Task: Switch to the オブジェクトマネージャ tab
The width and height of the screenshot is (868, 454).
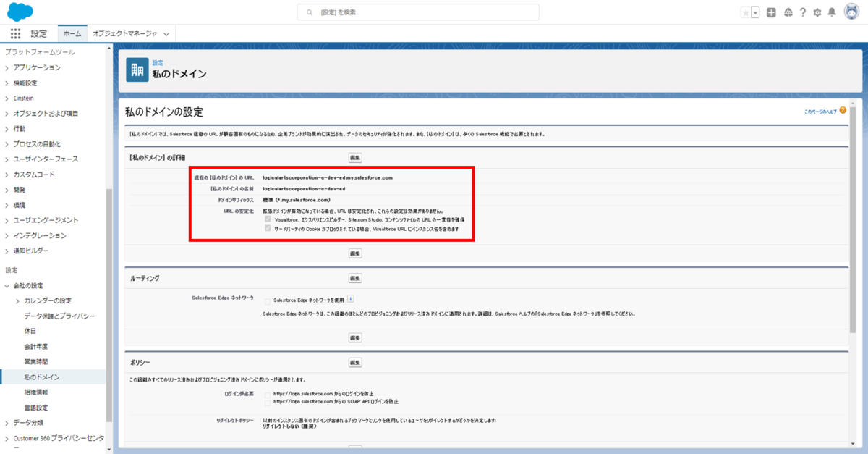Action: (125, 33)
